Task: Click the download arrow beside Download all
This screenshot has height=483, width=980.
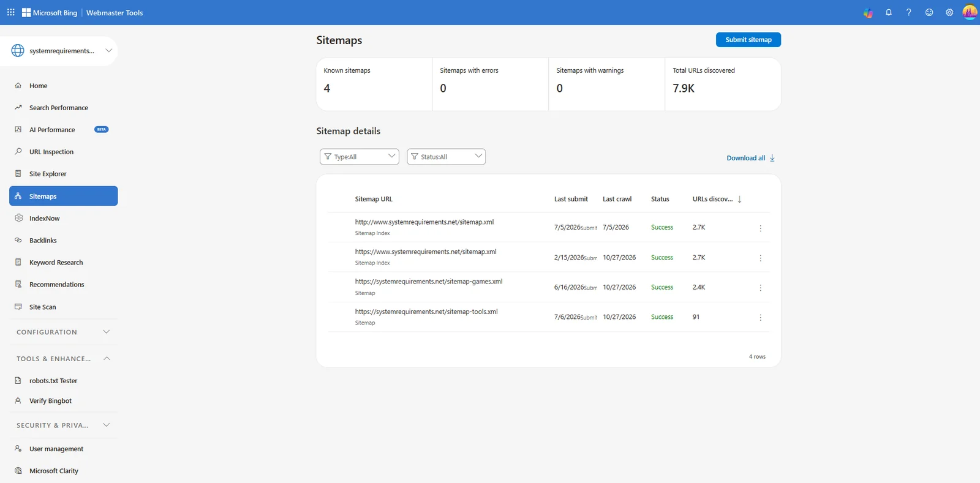Action: coord(772,158)
